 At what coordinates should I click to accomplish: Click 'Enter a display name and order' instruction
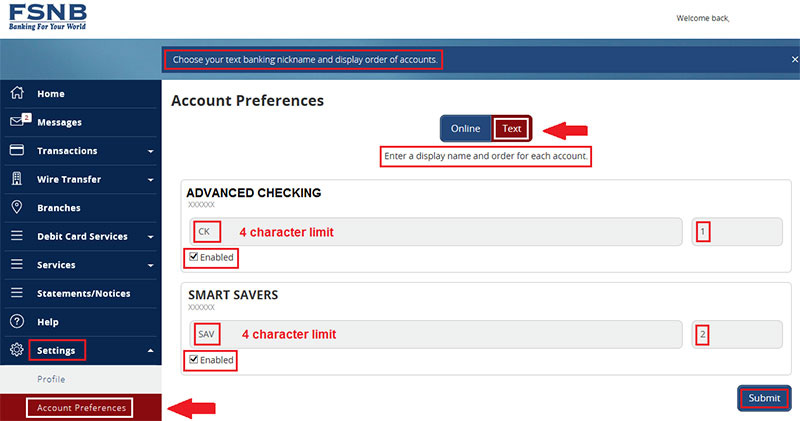coord(486,156)
